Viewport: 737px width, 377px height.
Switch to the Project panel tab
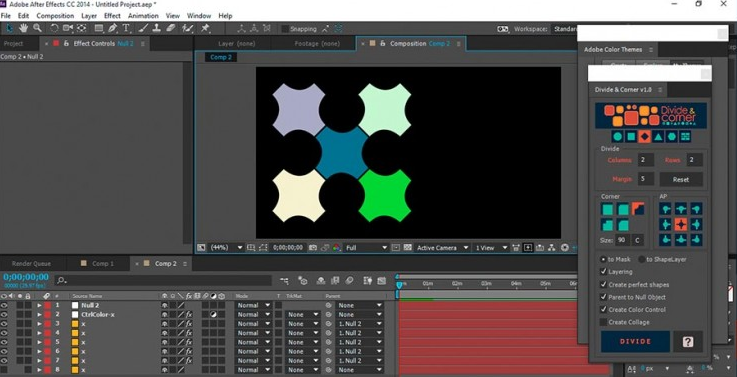click(13, 44)
